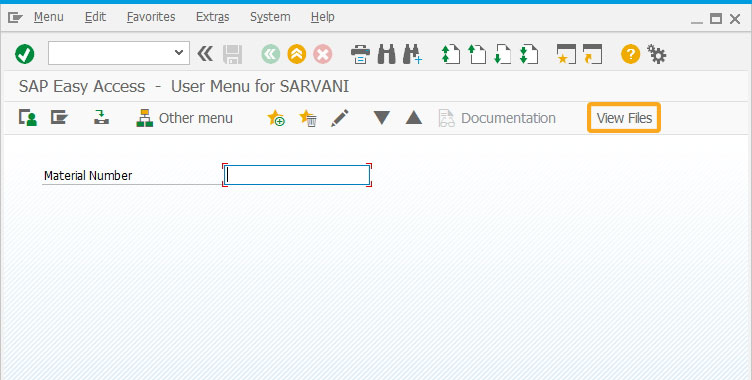Collapse command field with double chevron
This screenshot has width=752, height=380.
pos(205,54)
